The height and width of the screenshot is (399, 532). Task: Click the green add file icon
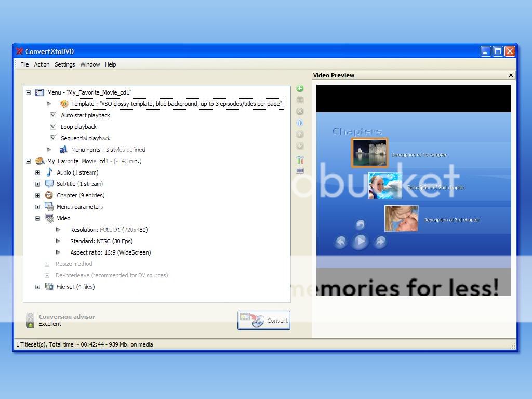coord(300,88)
